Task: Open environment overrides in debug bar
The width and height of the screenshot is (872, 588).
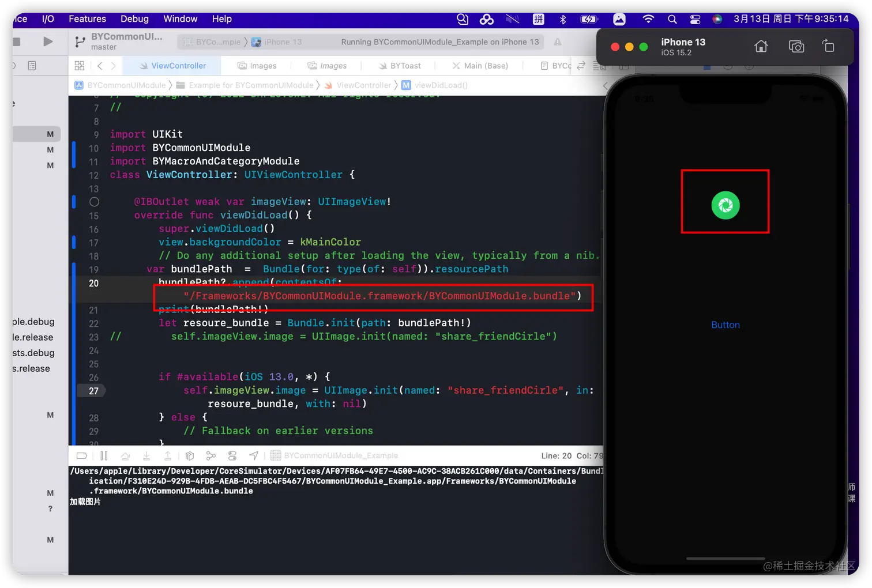Action: 232,456
